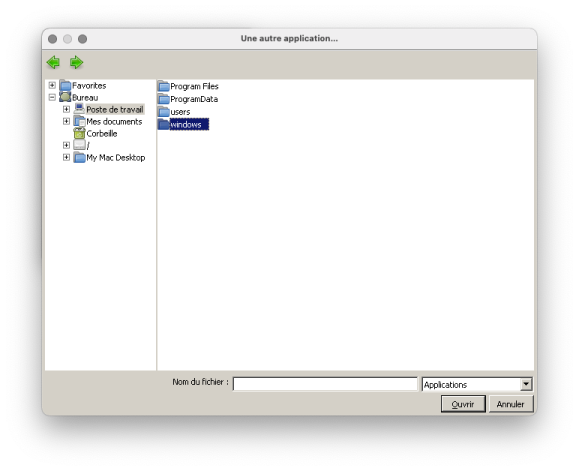Expand the root slash drive node

click(x=66, y=145)
